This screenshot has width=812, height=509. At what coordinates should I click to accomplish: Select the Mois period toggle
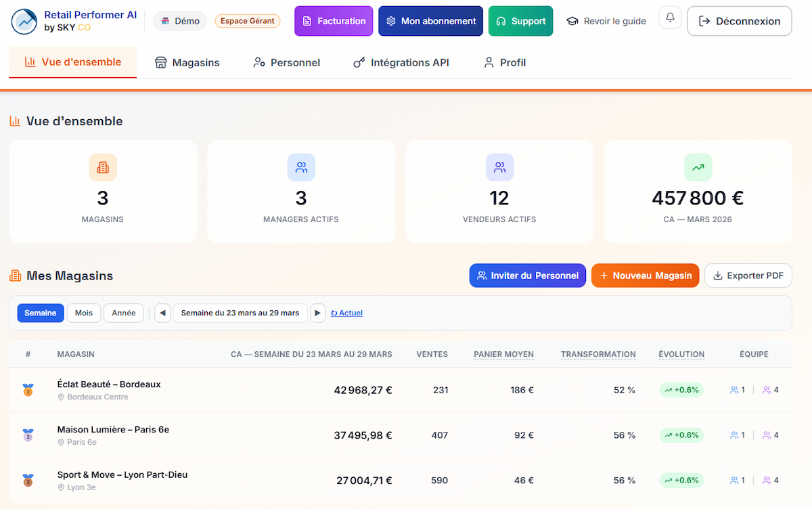point(83,313)
